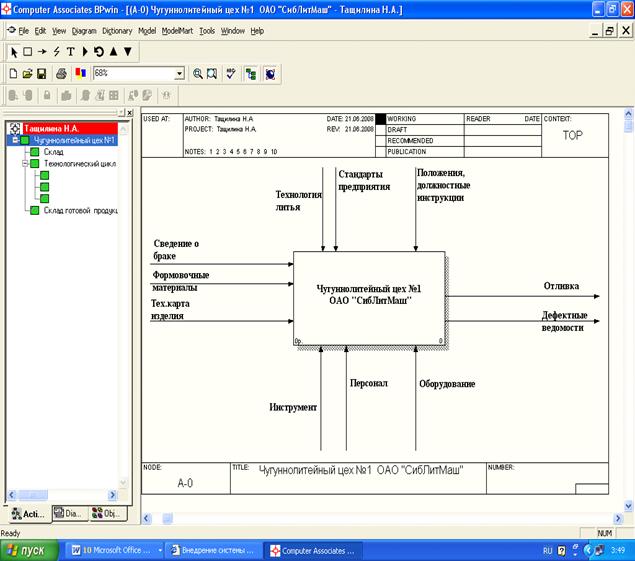Collapse the Чугуннолитейный цех №1 tree node

[x=15, y=140]
